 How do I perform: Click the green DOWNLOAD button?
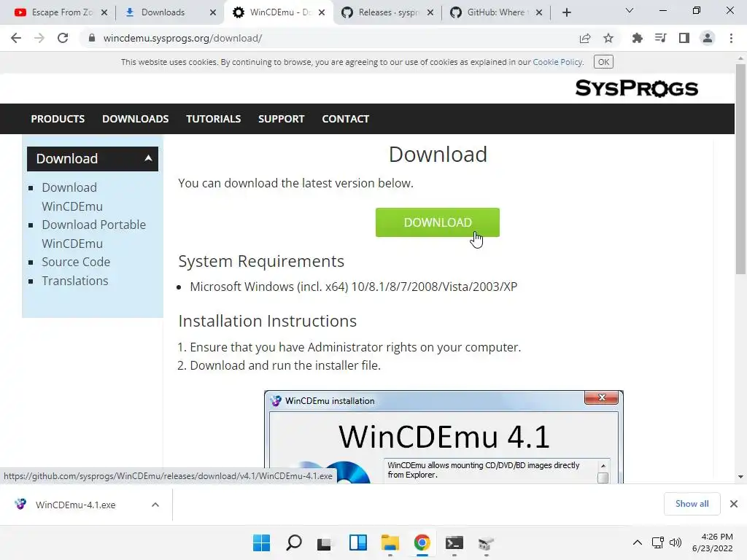(438, 222)
